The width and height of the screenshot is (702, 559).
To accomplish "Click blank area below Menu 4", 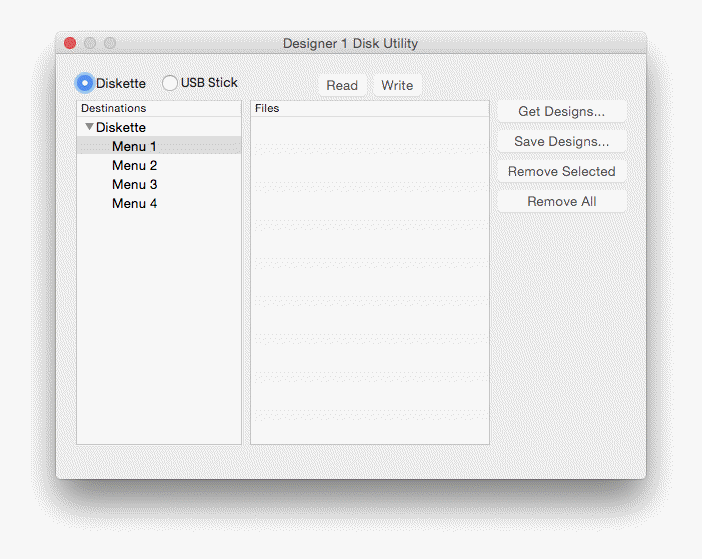I will 158,320.
